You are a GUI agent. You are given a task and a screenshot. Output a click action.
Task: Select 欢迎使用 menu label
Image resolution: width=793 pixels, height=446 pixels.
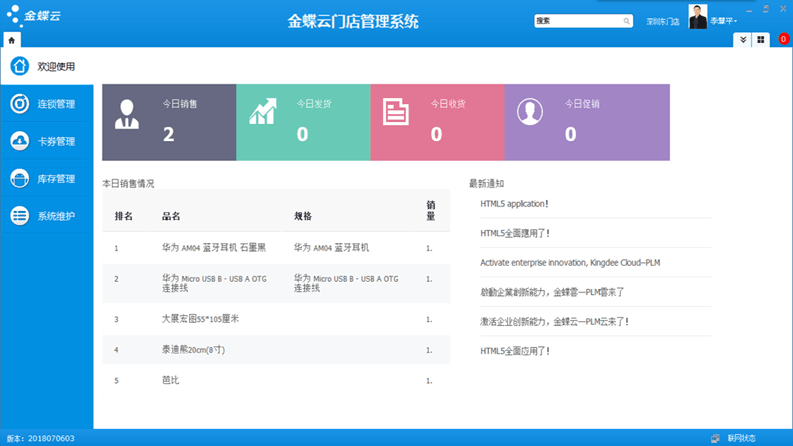[x=56, y=67]
